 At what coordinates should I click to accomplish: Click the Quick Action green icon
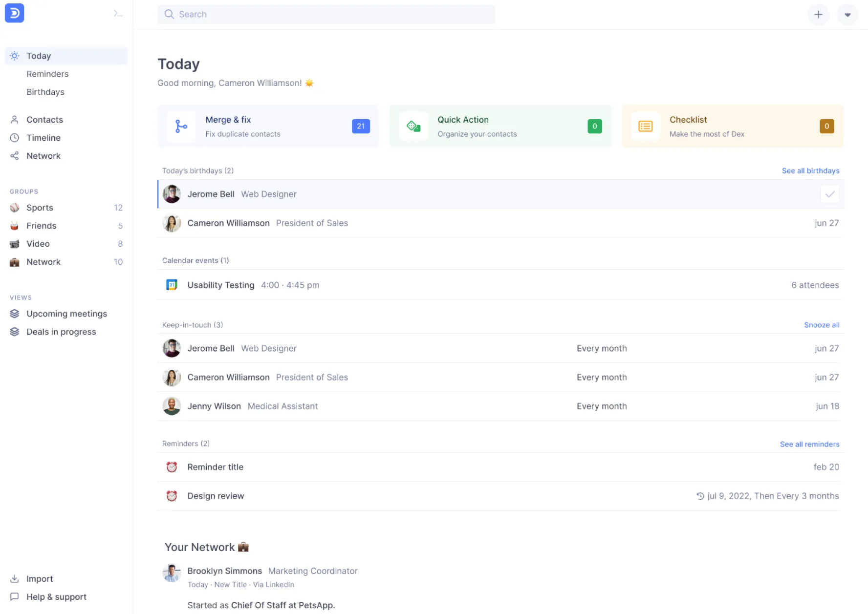point(413,126)
